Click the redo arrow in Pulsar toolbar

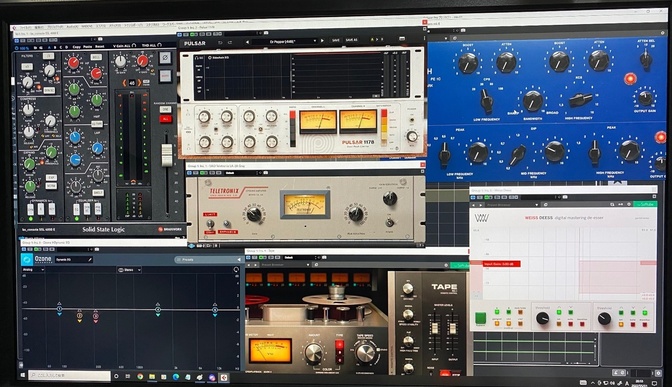pyautogui.click(x=230, y=42)
